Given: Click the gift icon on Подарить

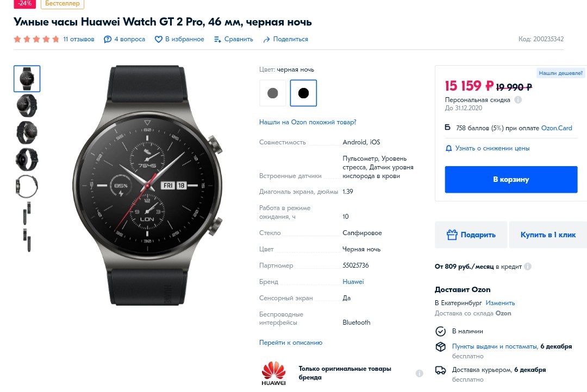Looking at the screenshot, I should pyautogui.click(x=452, y=235).
